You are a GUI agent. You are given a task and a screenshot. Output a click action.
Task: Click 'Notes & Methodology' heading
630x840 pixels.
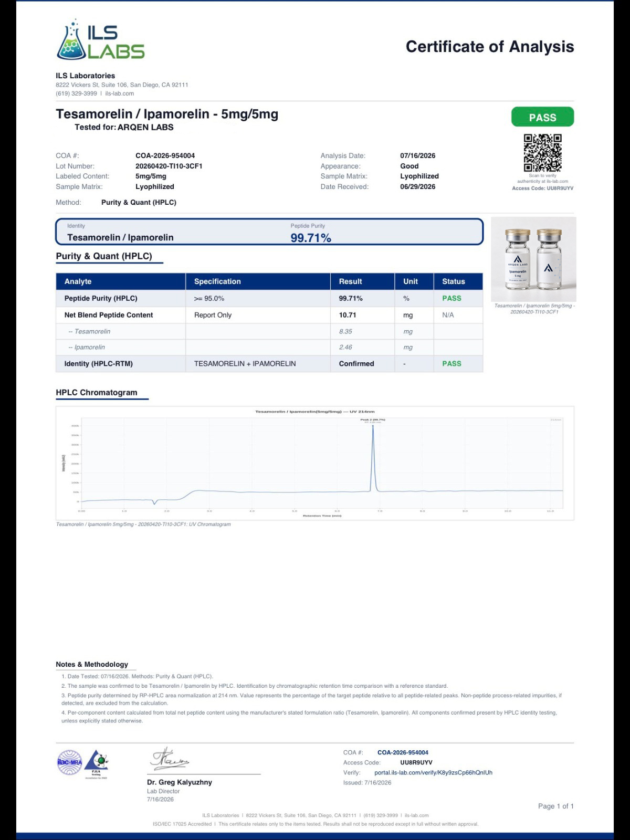tap(92, 664)
